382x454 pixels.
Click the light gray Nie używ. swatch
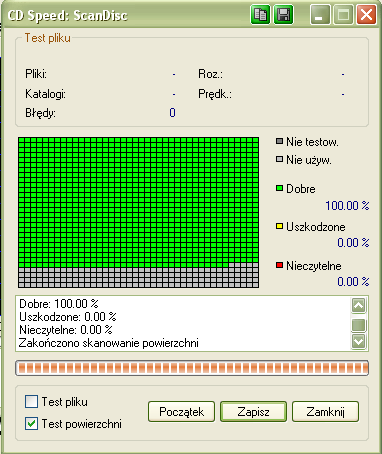click(279, 159)
